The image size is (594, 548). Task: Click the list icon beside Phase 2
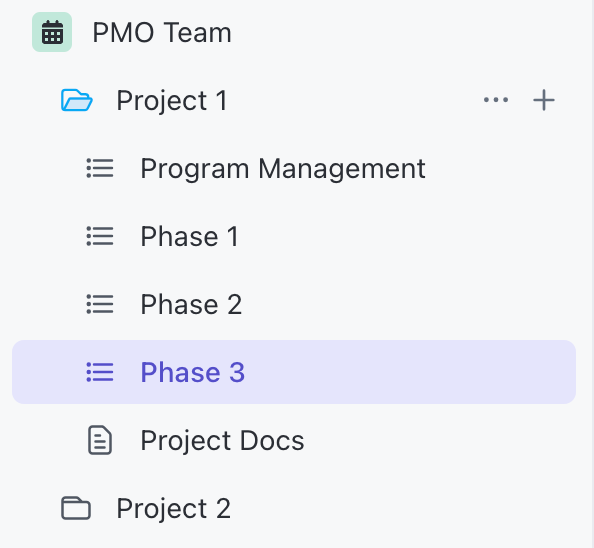point(100,304)
